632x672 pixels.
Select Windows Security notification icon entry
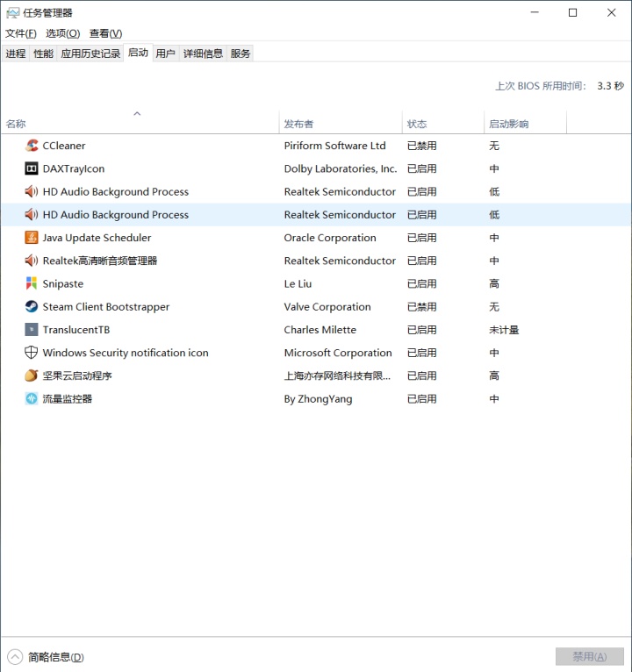click(x=126, y=353)
